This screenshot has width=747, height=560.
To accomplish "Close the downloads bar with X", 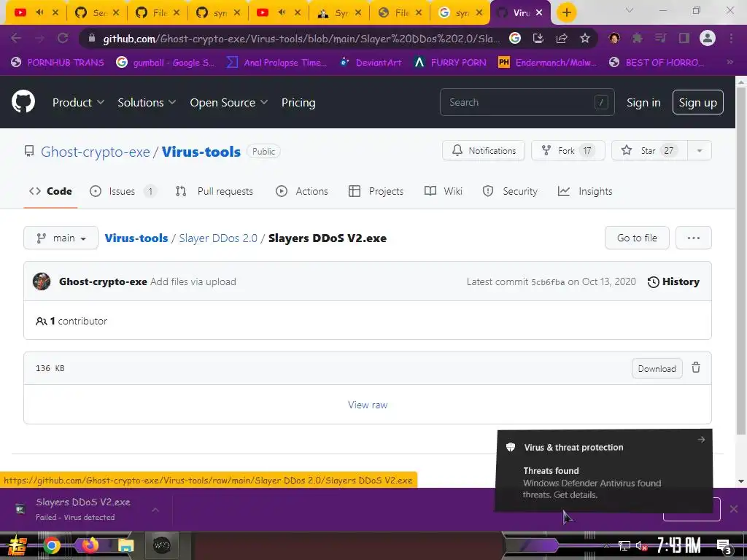I will pos(734,509).
